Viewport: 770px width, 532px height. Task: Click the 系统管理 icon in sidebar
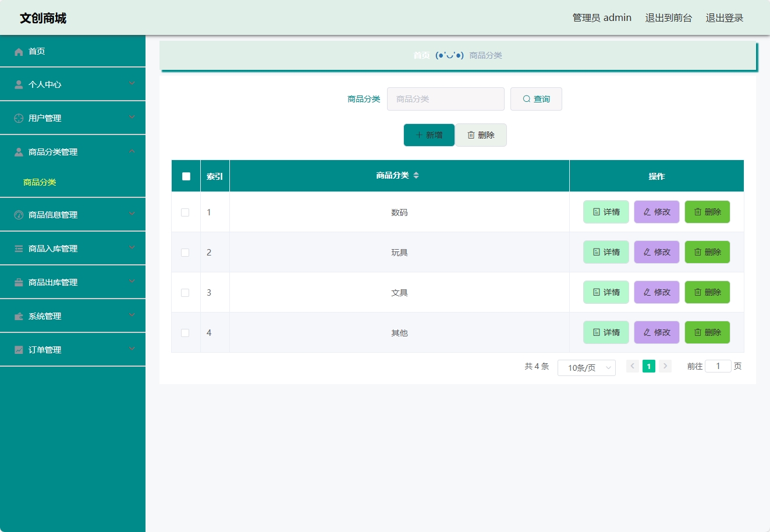(18, 315)
